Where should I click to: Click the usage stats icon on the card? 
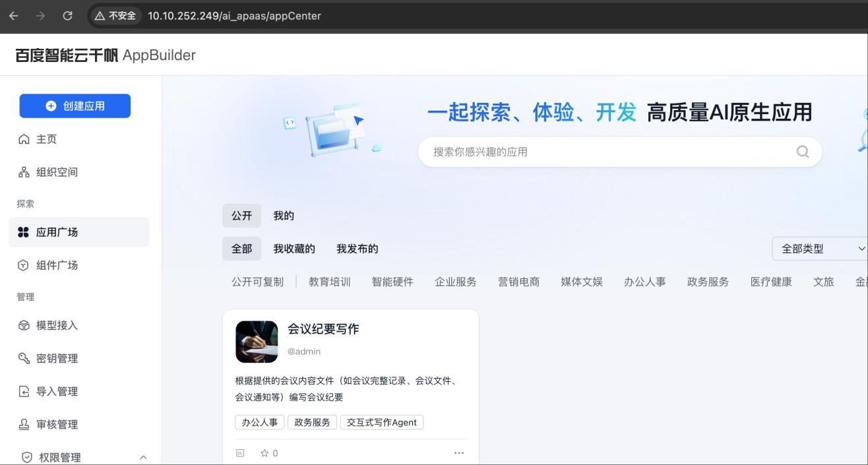click(240, 453)
